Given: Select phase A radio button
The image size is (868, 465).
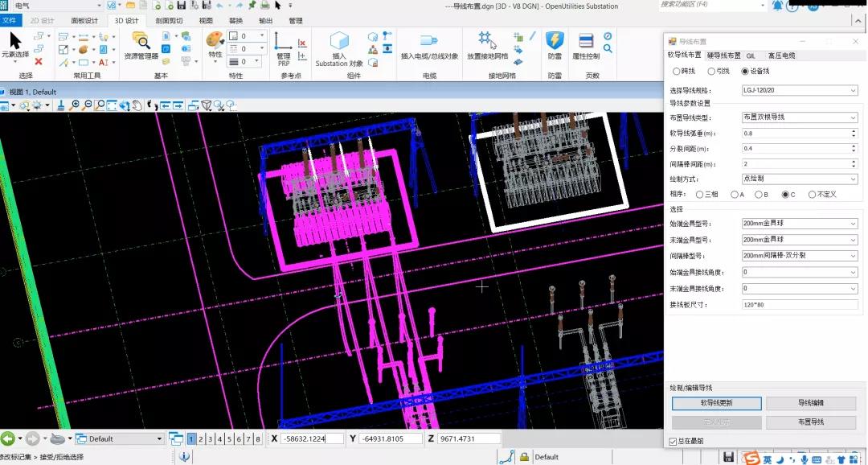Looking at the screenshot, I should [x=734, y=195].
